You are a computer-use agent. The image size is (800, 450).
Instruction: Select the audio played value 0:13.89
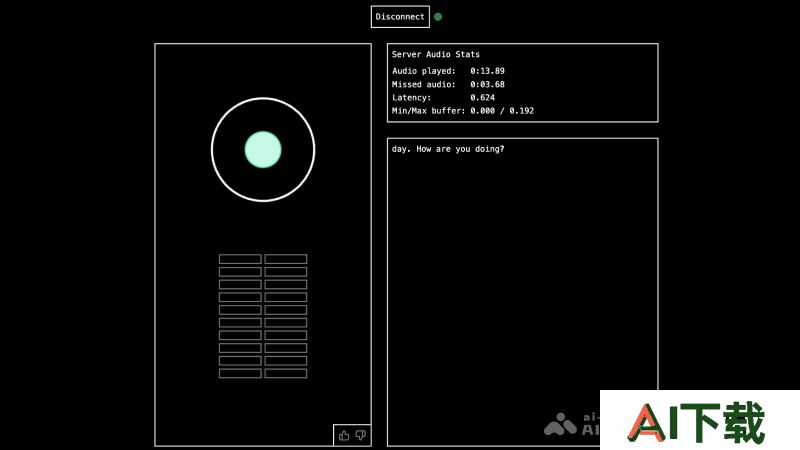[x=487, y=71]
